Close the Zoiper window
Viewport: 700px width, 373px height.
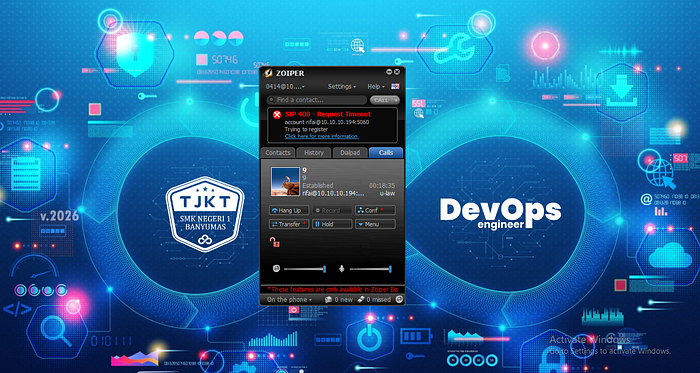(397, 72)
